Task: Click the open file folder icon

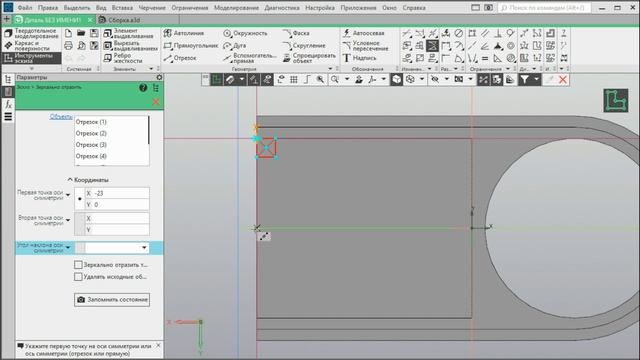Action: pyautogui.click(x=81, y=33)
